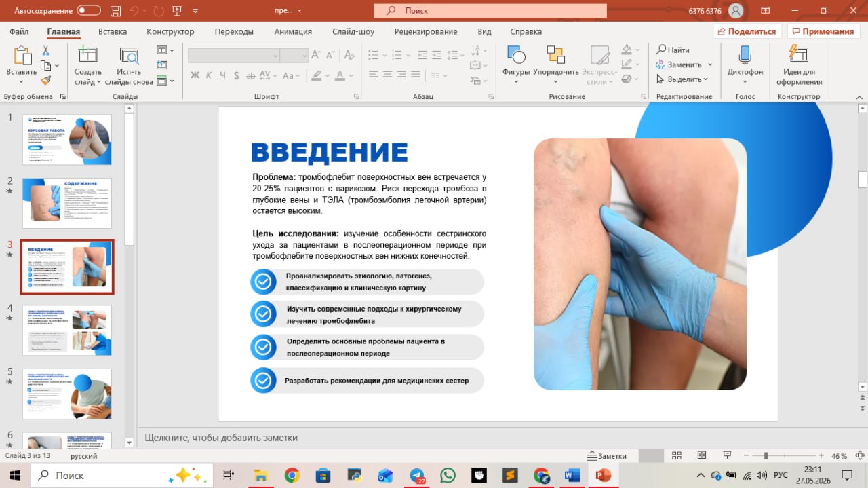Viewport: 868px width, 488px height.
Task: Click the Упорядочить arrange icon
Action: coord(555,56)
